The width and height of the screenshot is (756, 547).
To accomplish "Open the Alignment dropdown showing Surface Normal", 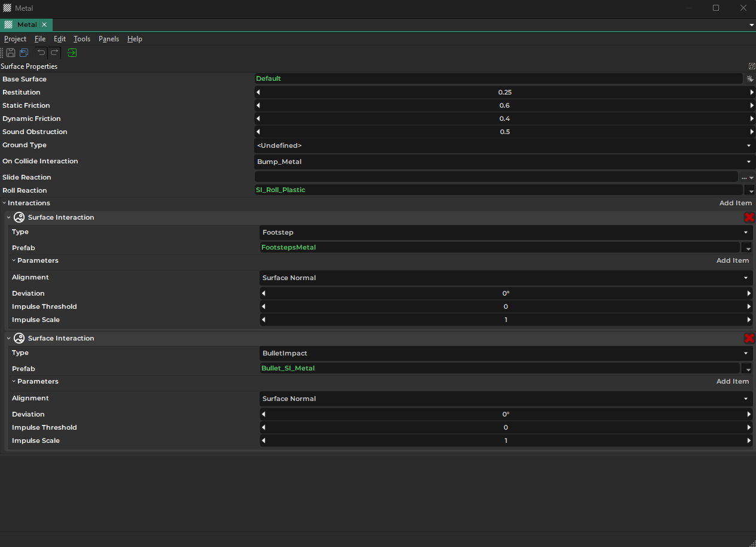I will 746,278.
